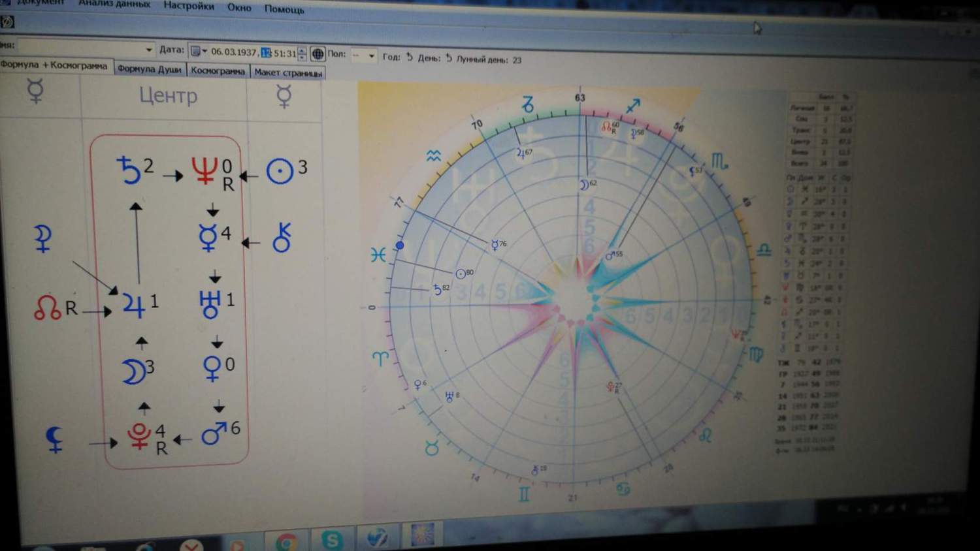Open the Космограмма tab
Viewport: 980px width, 551px height.
[218, 71]
